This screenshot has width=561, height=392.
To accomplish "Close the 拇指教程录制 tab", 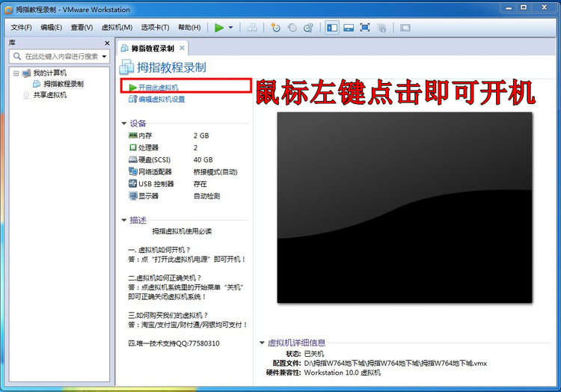I will pos(182,48).
